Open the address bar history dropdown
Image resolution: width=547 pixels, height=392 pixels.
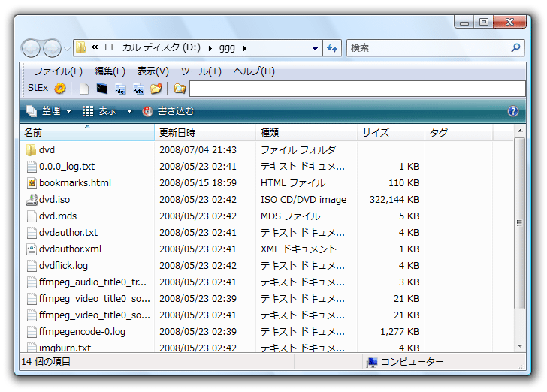[315, 49]
